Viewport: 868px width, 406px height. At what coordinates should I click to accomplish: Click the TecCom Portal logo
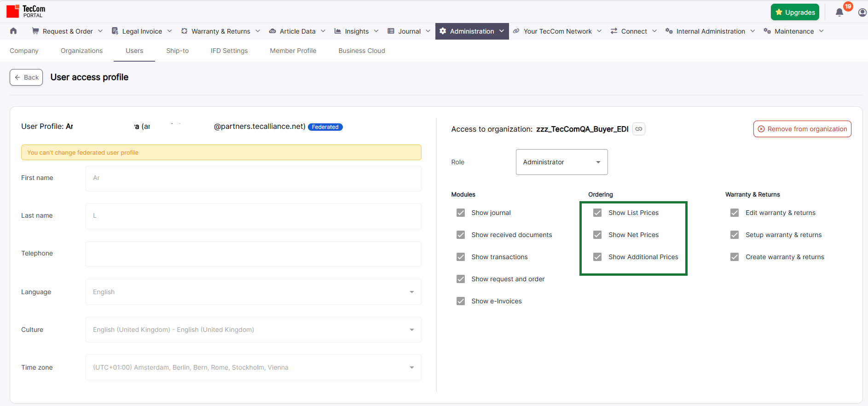pos(26,11)
